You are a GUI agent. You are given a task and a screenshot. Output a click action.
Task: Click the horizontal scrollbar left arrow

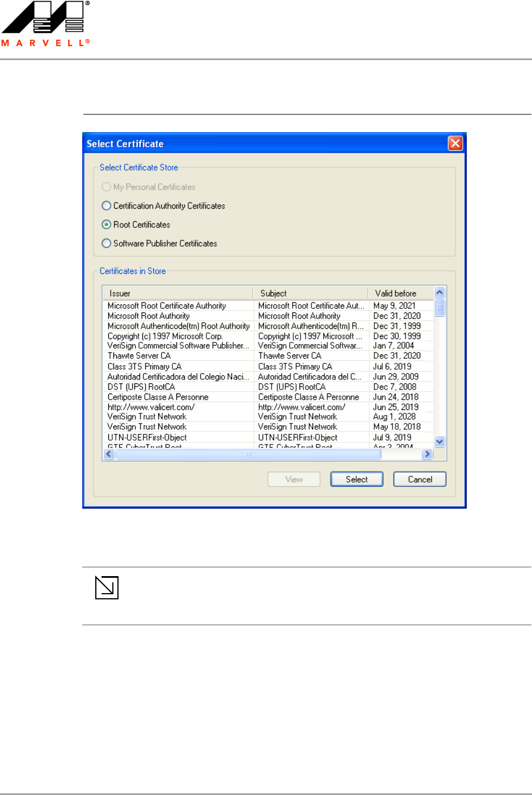click(109, 454)
